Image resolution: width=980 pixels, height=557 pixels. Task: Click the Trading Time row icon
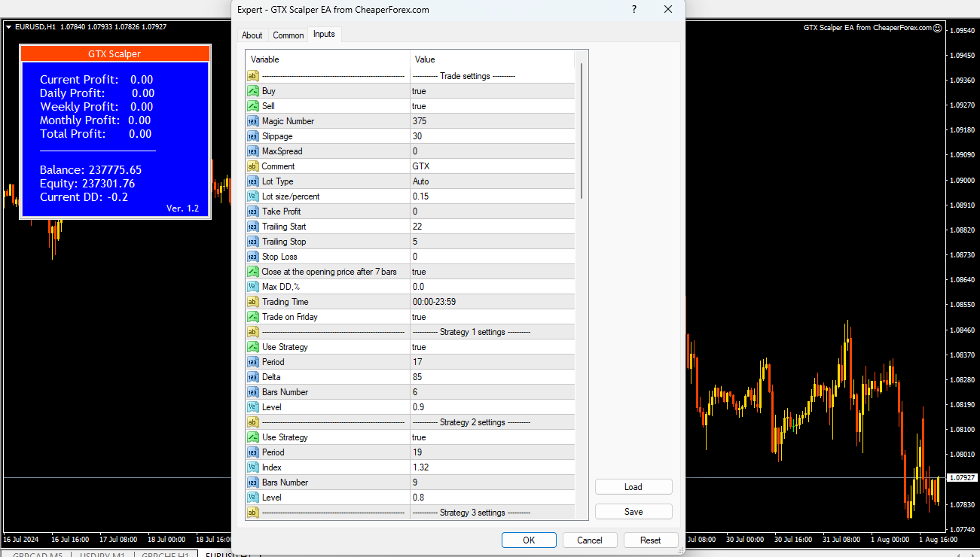coord(253,302)
